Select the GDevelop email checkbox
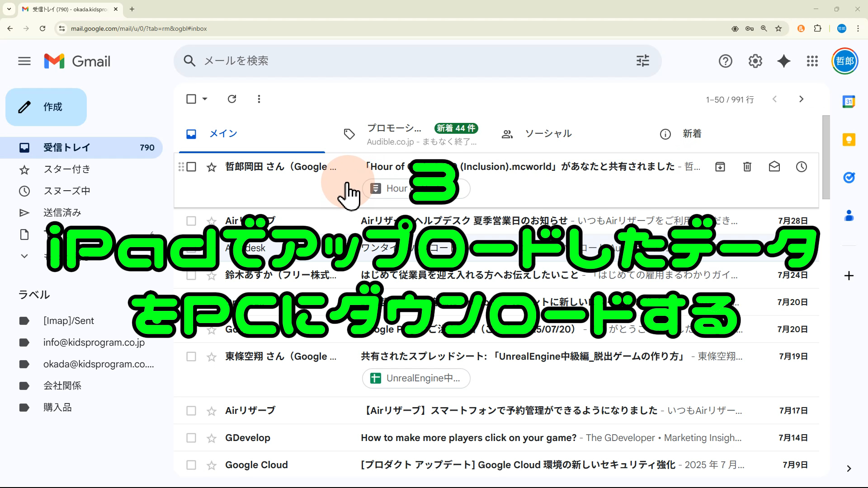 [x=191, y=438]
